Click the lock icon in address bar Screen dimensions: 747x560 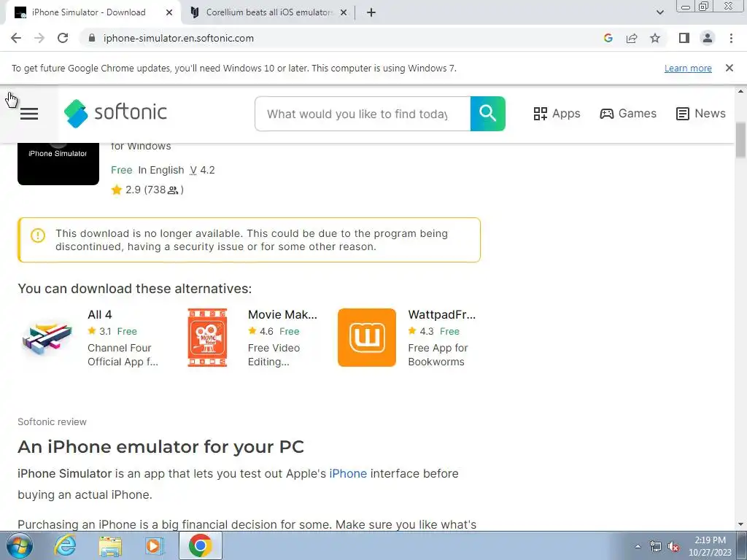[x=93, y=38]
